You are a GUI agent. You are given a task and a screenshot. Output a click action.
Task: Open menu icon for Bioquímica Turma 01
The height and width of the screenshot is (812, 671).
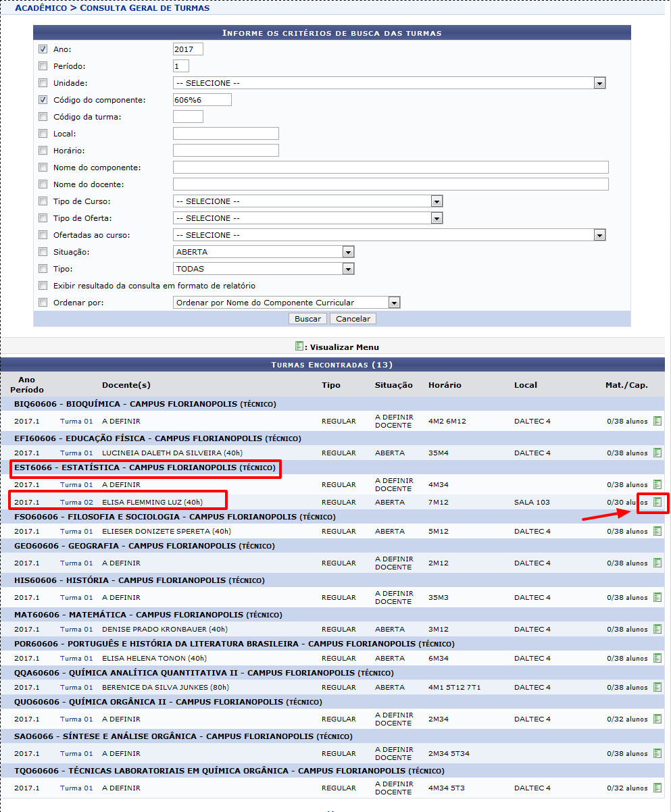coord(657,421)
